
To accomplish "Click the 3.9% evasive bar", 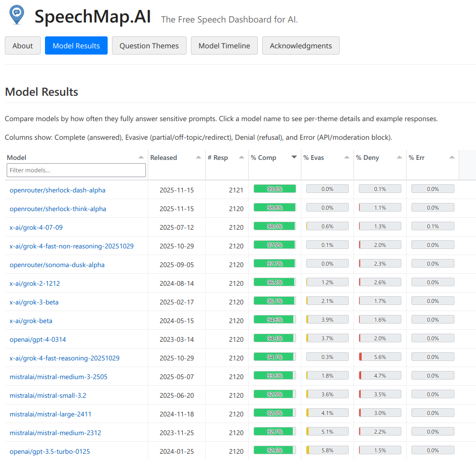I will (x=327, y=319).
